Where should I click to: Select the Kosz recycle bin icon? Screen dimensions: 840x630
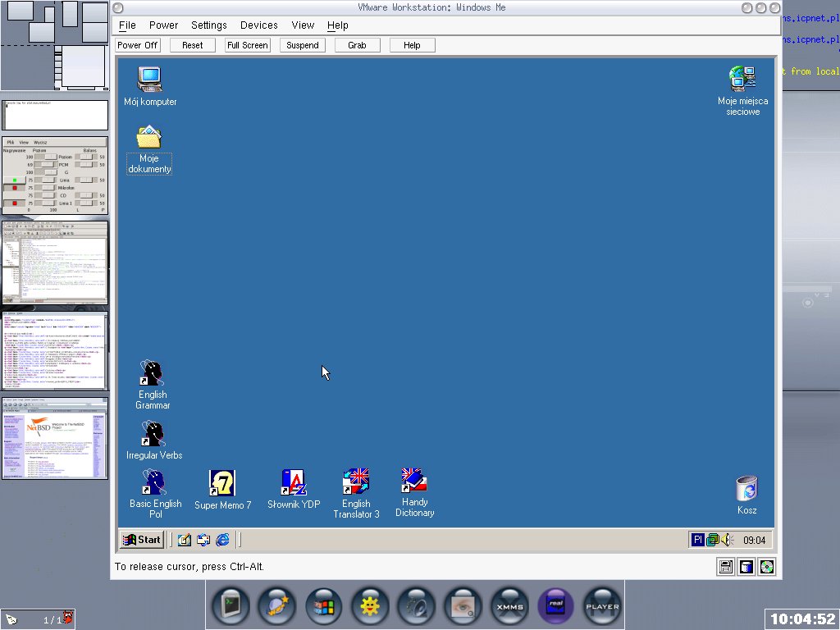(746, 495)
